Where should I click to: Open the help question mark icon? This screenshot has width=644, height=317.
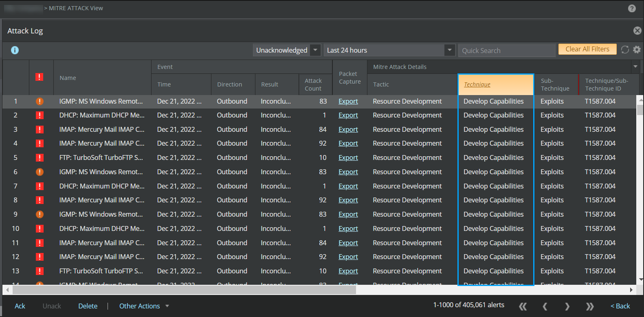tap(632, 8)
